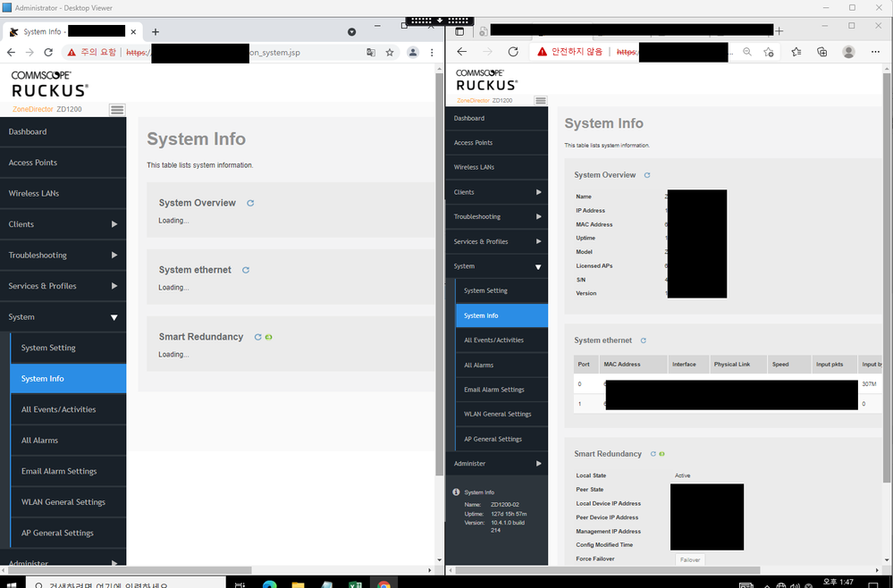
Task: Click the zoom magnifier in Edge address bar
Action: 747,53
